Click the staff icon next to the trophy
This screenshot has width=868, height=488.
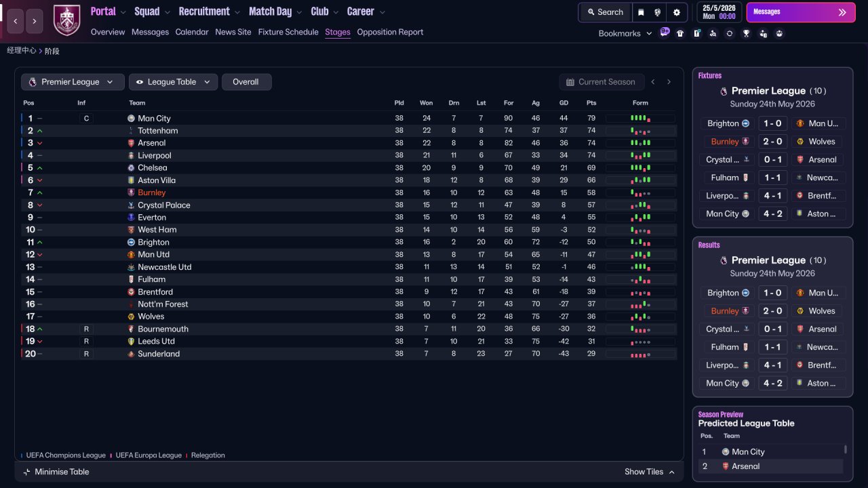(x=763, y=33)
